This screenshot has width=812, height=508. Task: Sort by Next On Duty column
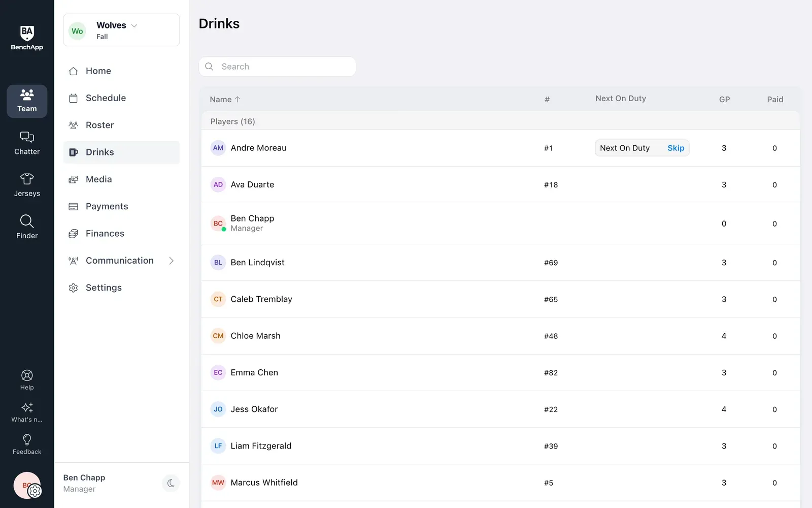(x=621, y=99)
